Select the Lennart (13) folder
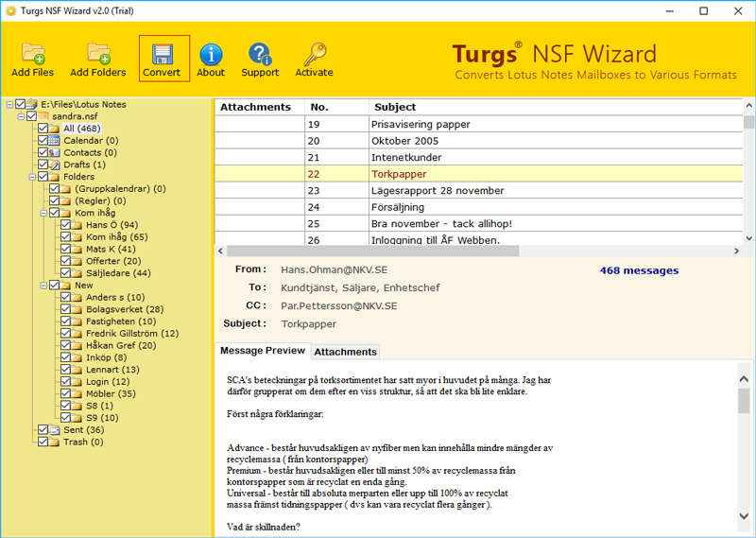This screenshot has width=756, height=538. (x=112, y=370)
